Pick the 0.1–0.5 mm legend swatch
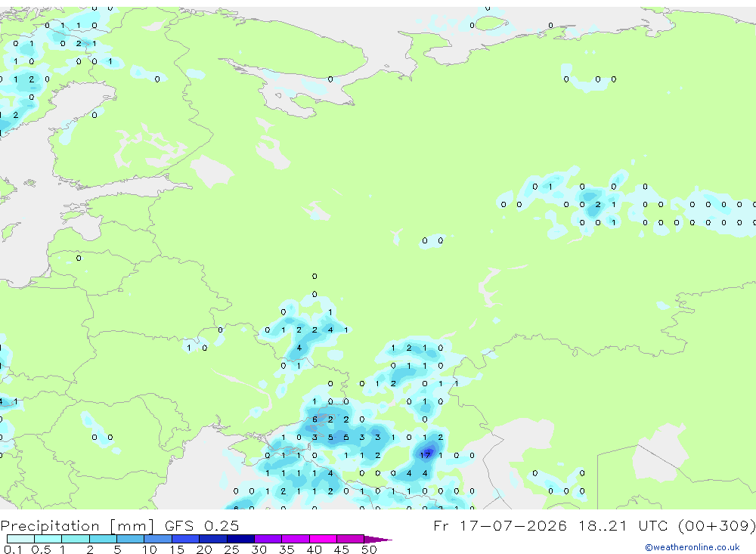The width and height of the screenshot is (756, 554). pos(20,539)
